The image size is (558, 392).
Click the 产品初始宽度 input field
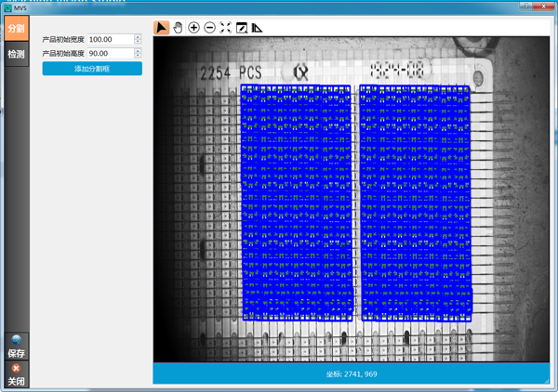pyautogui.click(x=110, y=40)
